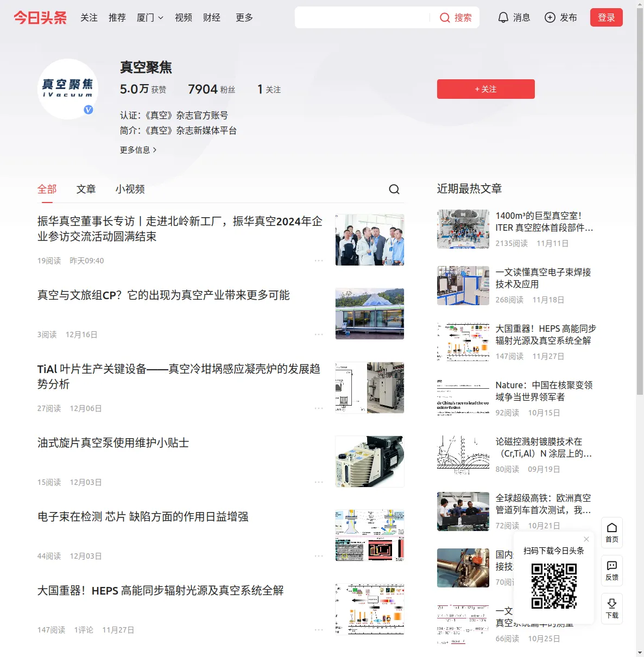Open the 今日头条 logo home link
The image size is (644, 657).
tap(40, 17)
